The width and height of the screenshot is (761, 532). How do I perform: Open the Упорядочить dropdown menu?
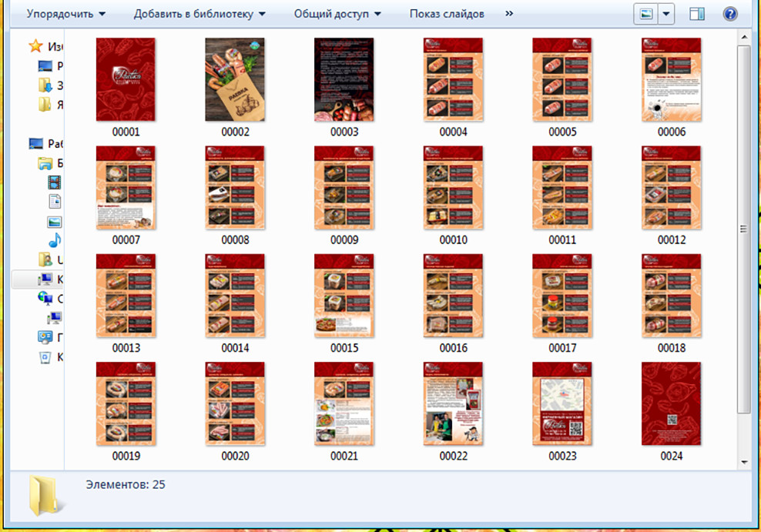pos(65,14)
